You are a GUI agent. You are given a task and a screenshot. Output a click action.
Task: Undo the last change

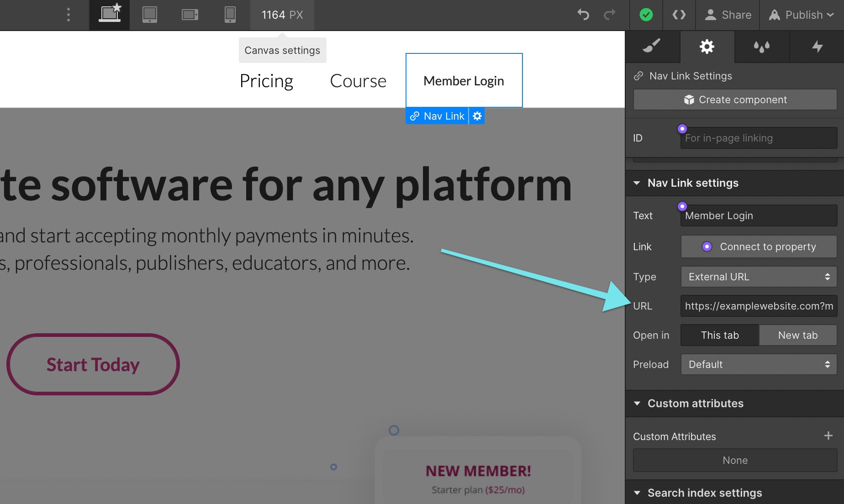click(x=583, y=15)
